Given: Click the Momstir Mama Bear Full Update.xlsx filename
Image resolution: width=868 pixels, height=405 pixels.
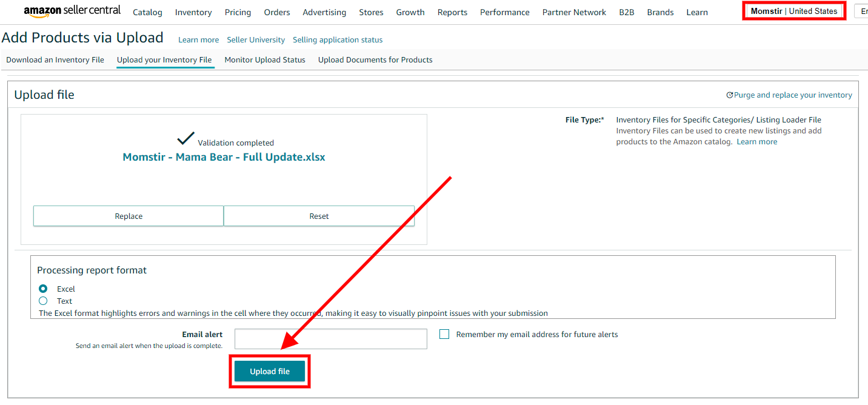Looking at the screenshot, I should pos(224,157).
